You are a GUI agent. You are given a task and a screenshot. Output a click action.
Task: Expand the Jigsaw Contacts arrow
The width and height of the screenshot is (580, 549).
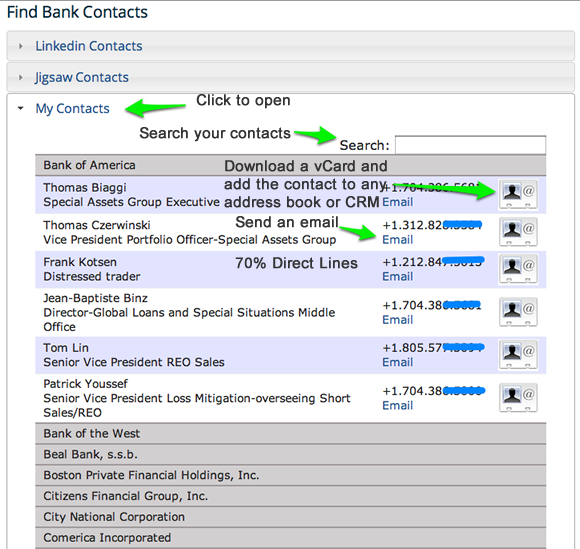(21, 77)
